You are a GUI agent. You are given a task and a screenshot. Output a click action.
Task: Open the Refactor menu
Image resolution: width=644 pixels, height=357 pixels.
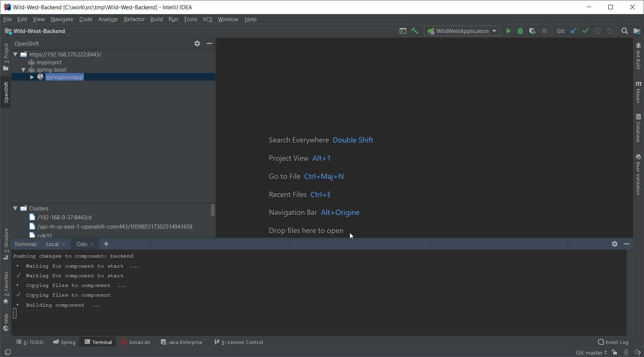coord(134,19)
